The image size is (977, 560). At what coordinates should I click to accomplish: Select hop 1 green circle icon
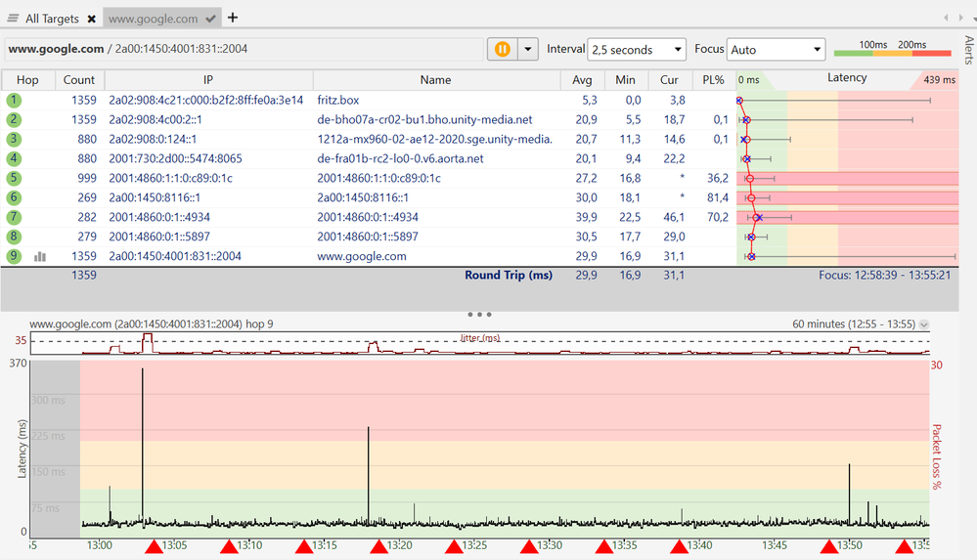pyautogui.click(x=14, y=100)
